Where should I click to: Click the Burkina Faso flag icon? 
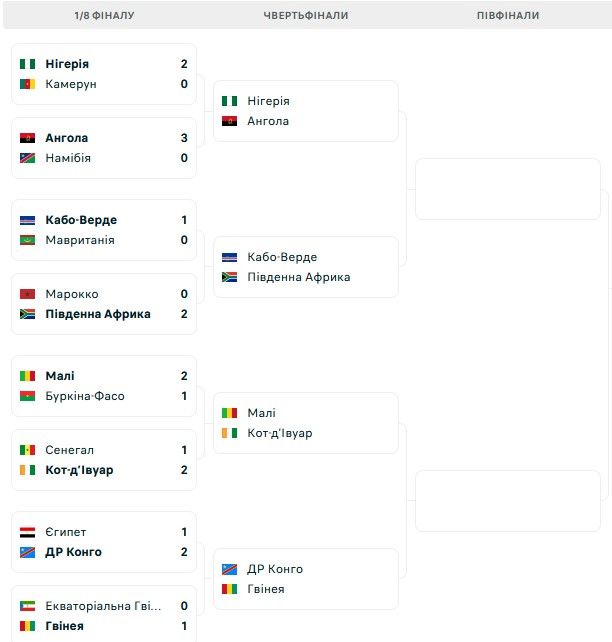[x=28, y=396]
